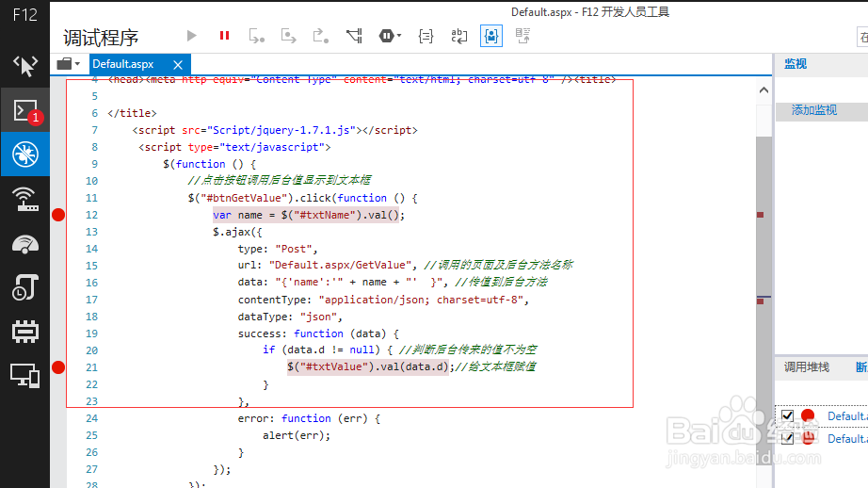This screenshot has width=868, height=488.
Task: Click the Step Over icon
Action: pos(288,36)
